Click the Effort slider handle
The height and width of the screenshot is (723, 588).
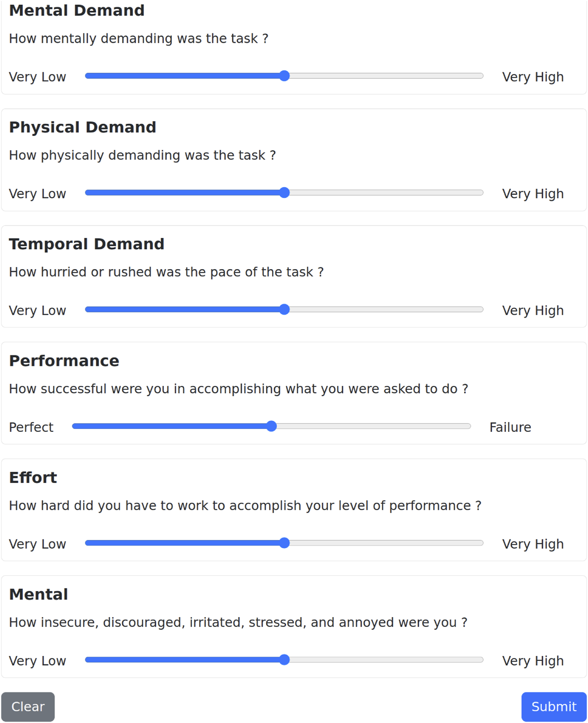tap(284, 543)
